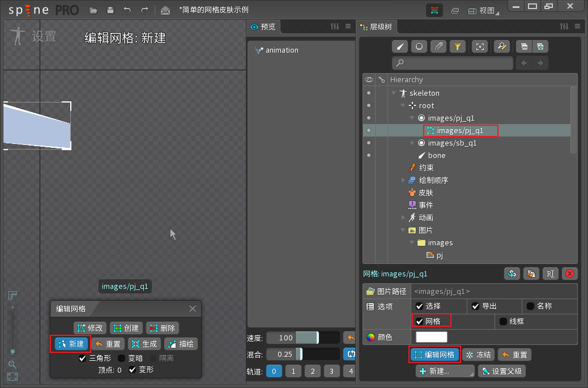Click the red mesh selection icon in title bar

coord(434,10)
